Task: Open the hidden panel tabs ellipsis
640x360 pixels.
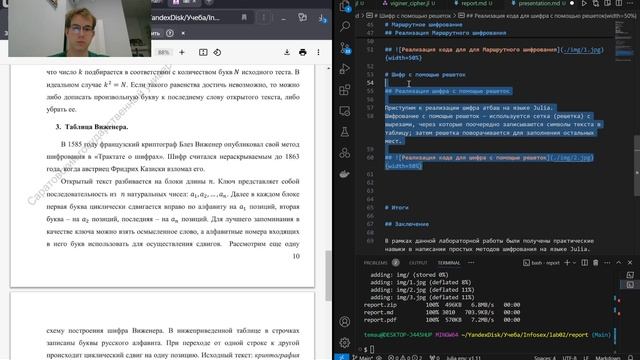Action: pos(471,262)
